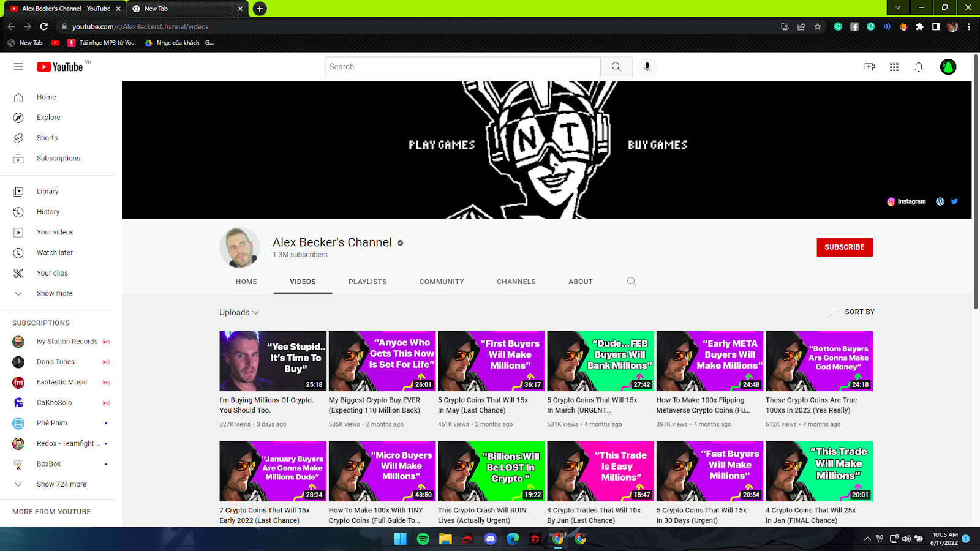Image resolution: width=980 pixels, height=551 pixels.
Task: Open the Twitter link icon on the banner
Action: [954, 201]
